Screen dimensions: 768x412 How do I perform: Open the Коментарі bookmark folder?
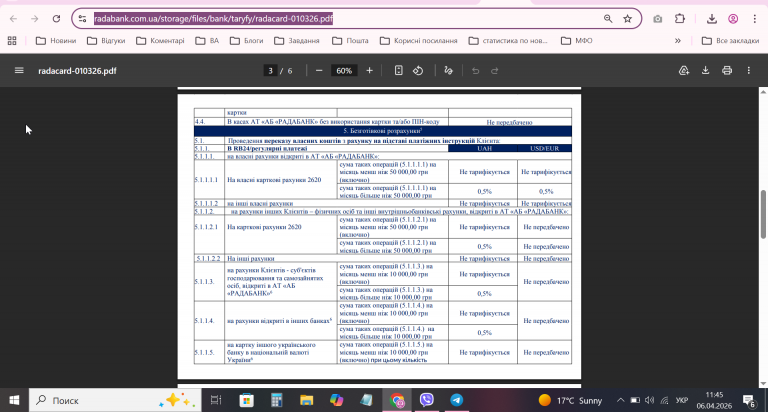click(x=160, y=41)
